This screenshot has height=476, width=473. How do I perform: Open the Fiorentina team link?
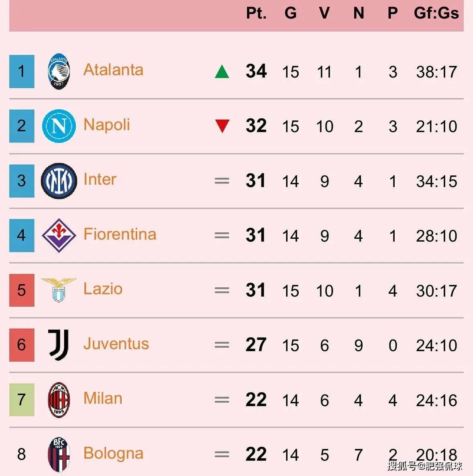pos(120,234)
